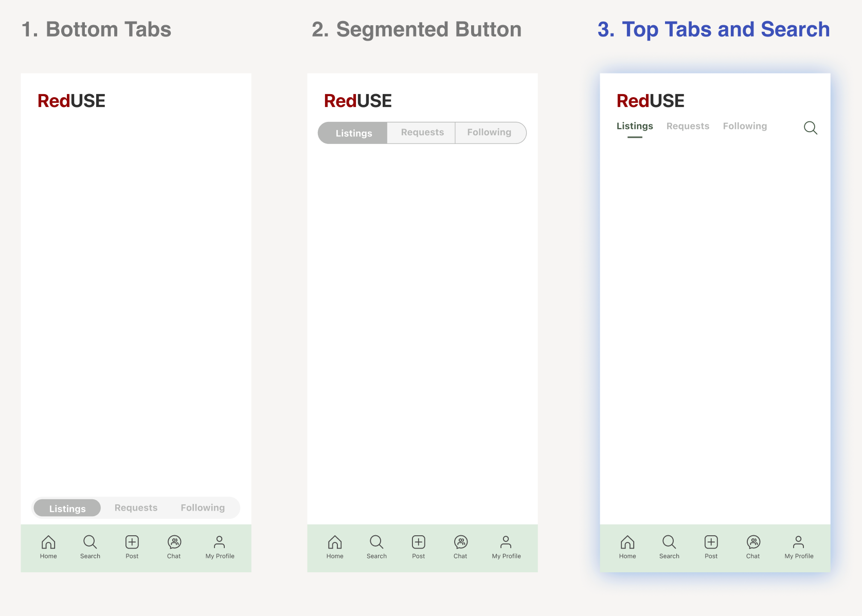This screenshot has width=862, height=616.
Task: Select Listings pill above first mockup's nav bar
Action: click(67, 509)
